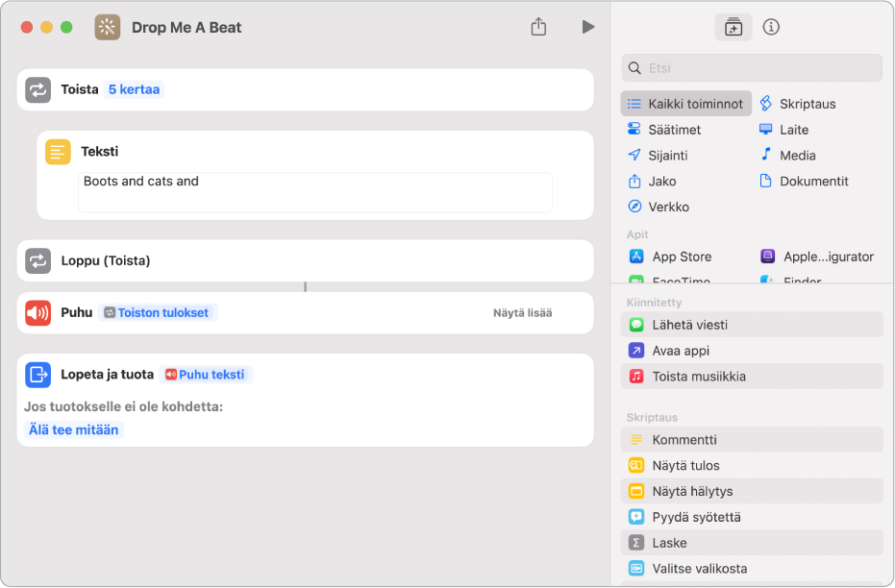Choose the Kommentti action

[752, 440]
